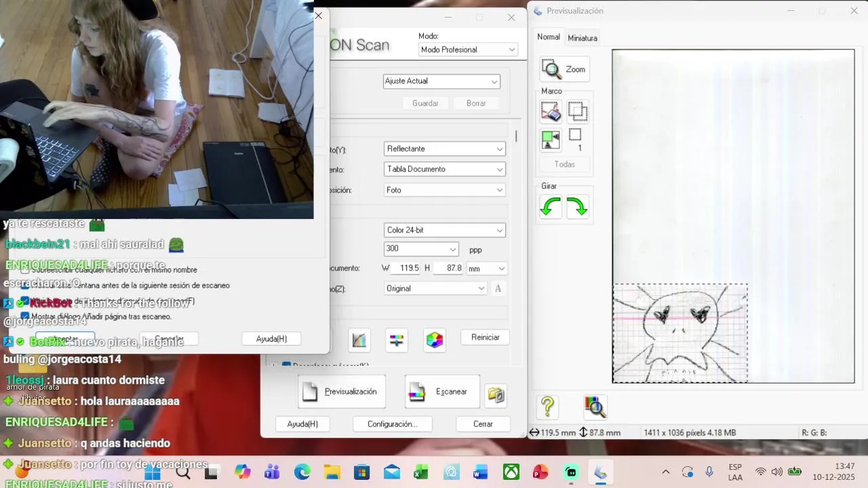Click the Escanear button
Screen dimensions: 868x488
[442, 392]
